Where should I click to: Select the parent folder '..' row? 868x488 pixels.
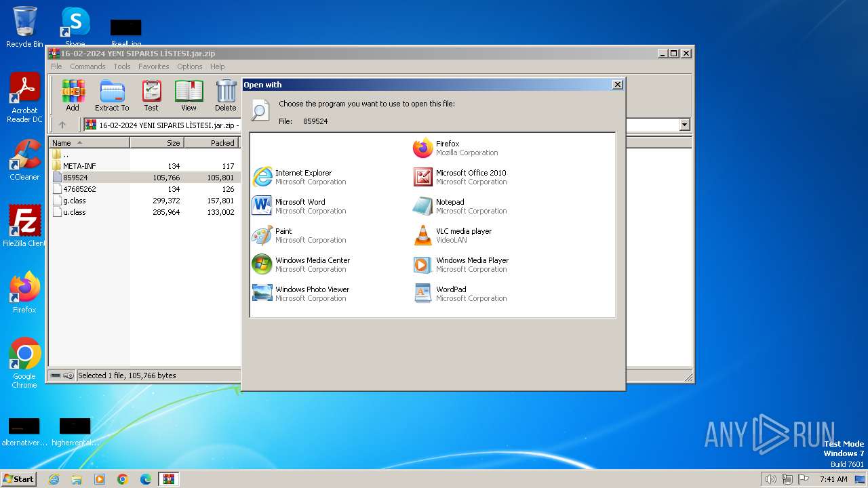pos(144,154)
